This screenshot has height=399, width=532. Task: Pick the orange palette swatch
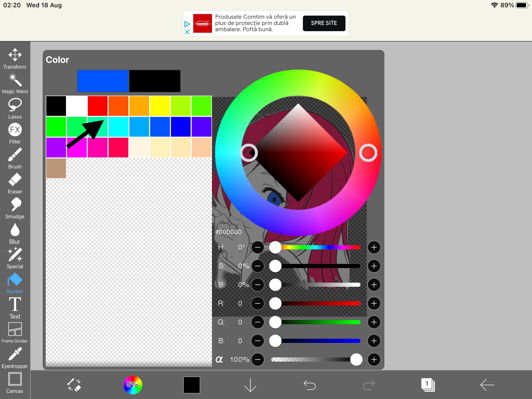[139, 106]
